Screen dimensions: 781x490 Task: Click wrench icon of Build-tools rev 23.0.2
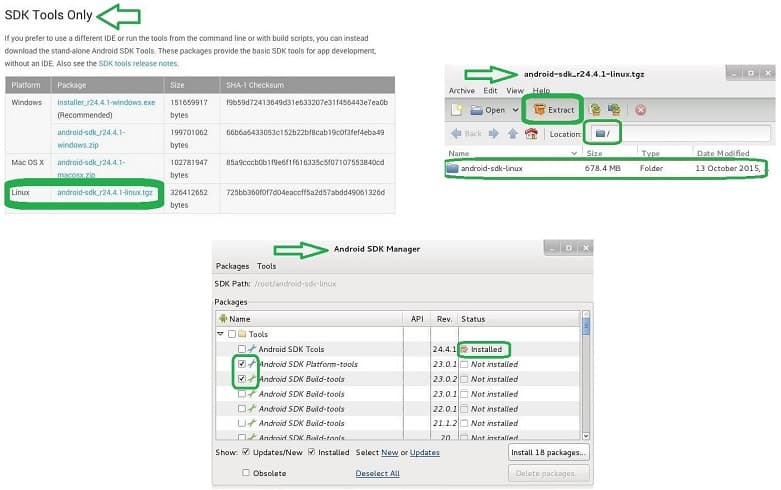click(252, 378)
